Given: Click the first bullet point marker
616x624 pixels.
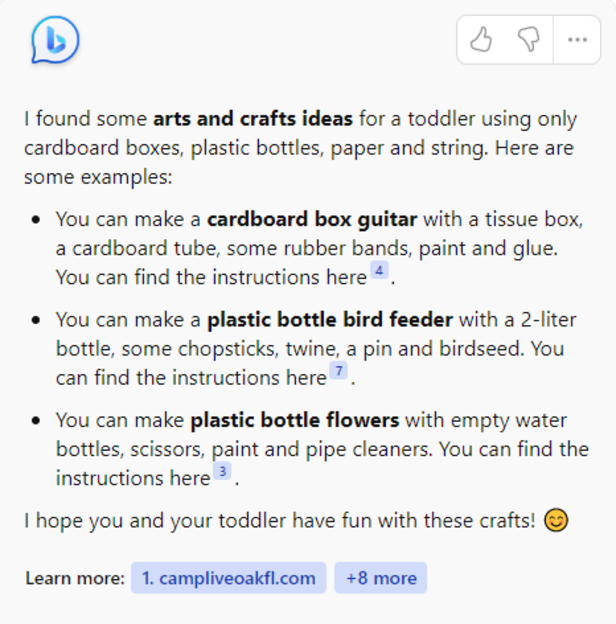Looking at the screenshot, I should pos(37,220).
